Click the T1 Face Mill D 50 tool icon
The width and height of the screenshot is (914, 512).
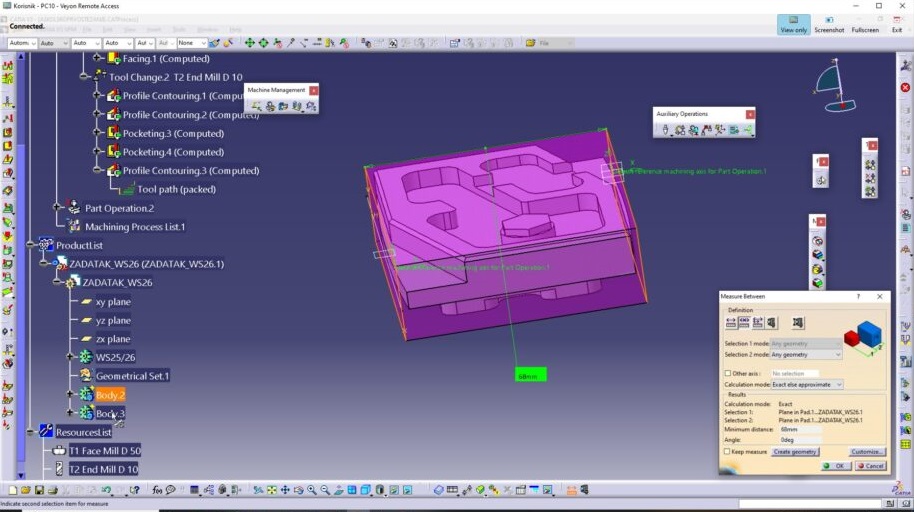pos(59,450)
